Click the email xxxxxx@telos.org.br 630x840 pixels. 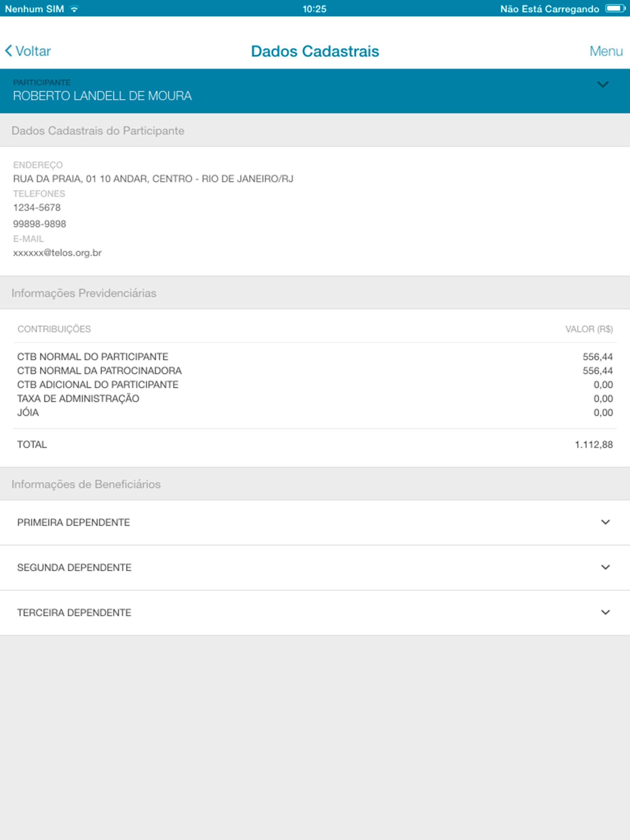[x=58, y=252]
